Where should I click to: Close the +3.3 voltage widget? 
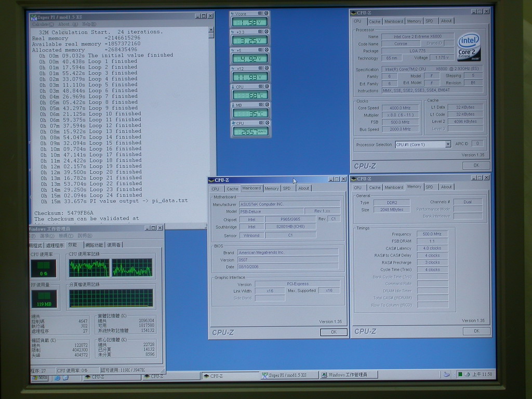click(267, 32)
